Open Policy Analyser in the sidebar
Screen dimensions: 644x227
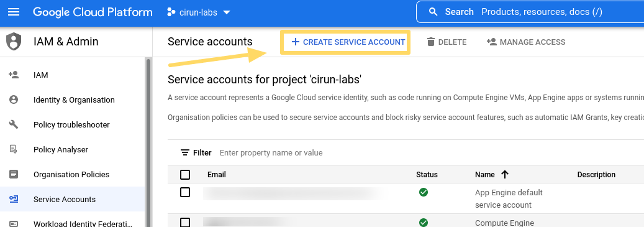61,150
